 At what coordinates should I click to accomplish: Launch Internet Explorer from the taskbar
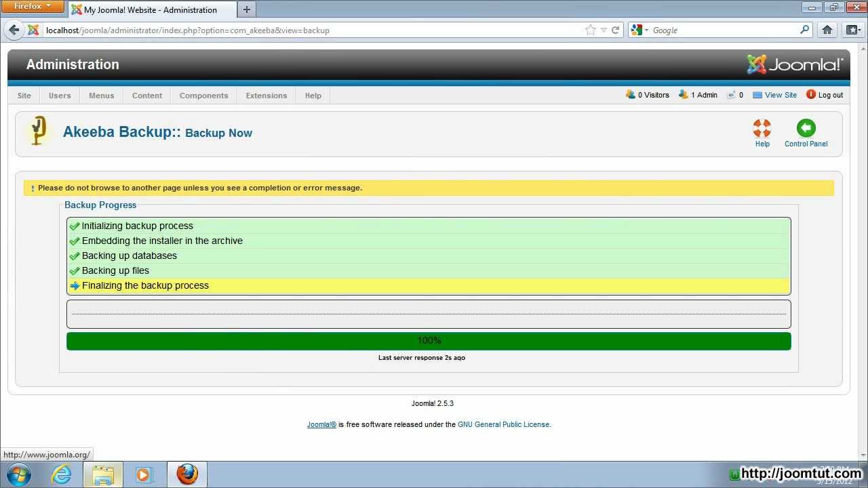click(x=62, y=474)
